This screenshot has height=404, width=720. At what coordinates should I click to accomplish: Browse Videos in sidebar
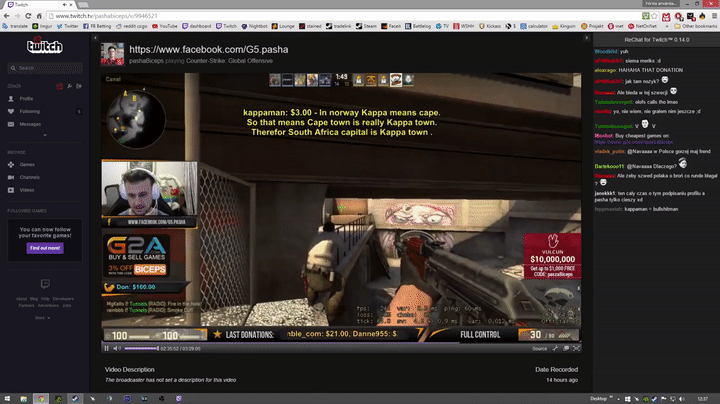click(21, 190)
